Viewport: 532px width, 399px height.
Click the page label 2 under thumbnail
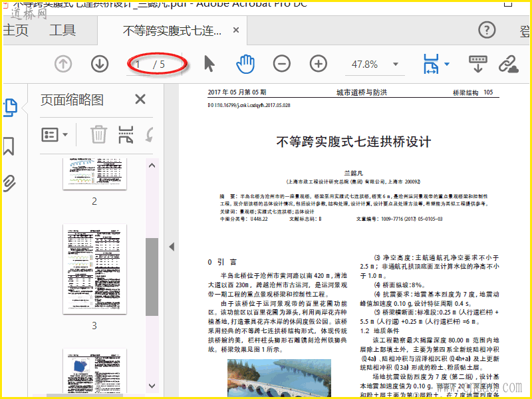94,201
